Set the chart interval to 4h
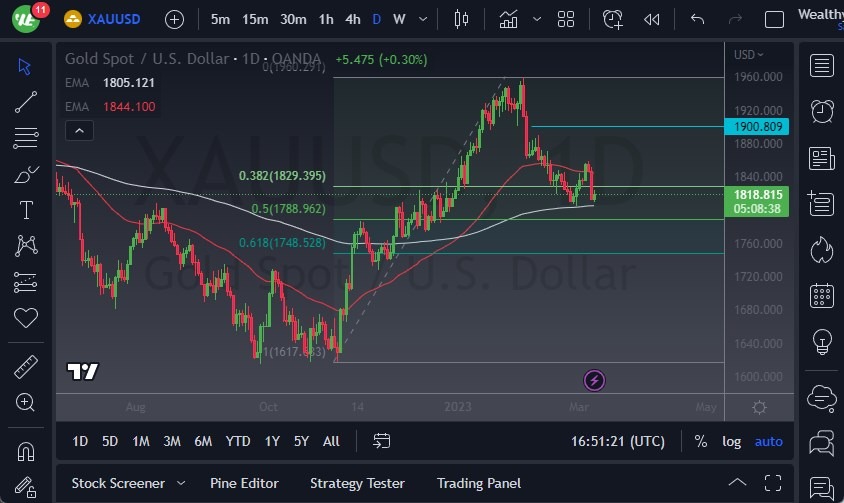This screenshot has width=844, height=503. pyautogui.click(x=353, y=19)
